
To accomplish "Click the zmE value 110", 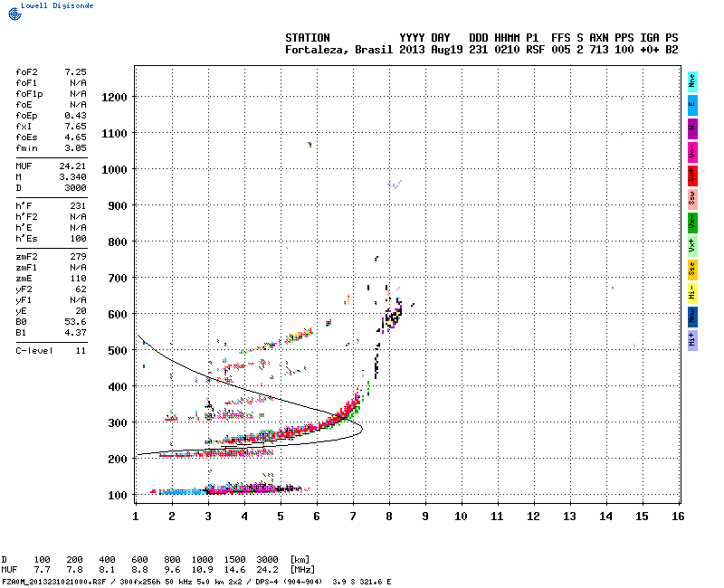I will [78, 279].
